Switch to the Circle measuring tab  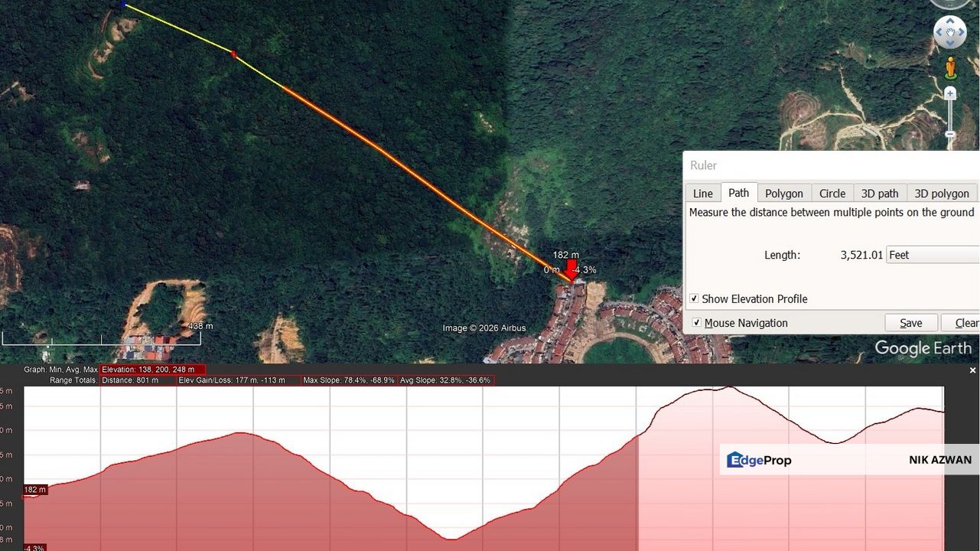[832, 193]
